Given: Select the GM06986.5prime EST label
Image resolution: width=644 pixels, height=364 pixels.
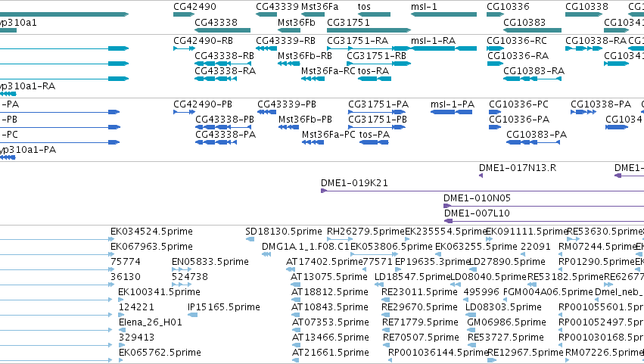Looking at the screenshot, I should click(x=506, y=323).
